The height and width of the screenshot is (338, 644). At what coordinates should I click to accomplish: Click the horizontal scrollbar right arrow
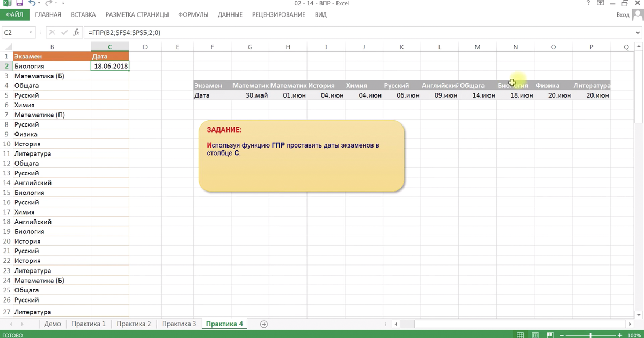coord(630,324)
